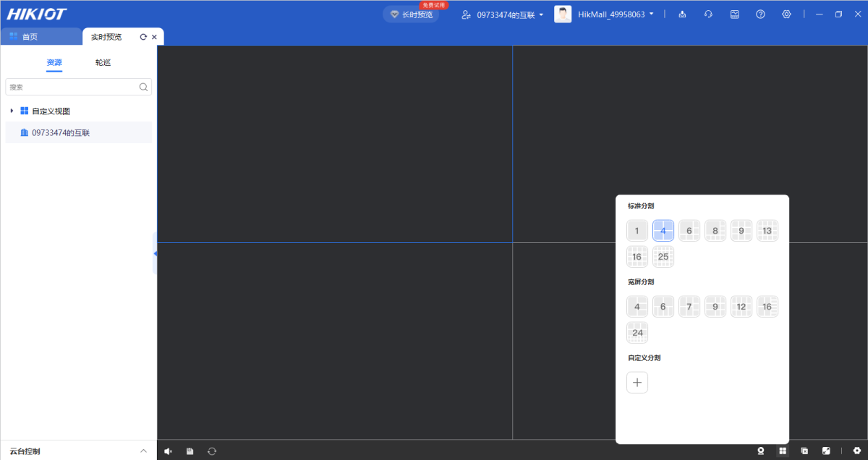Image resolution: width=868 pixels, height=460 pixels.
Task: Select the standard 9-window split layout
Action: click(741, 231)
